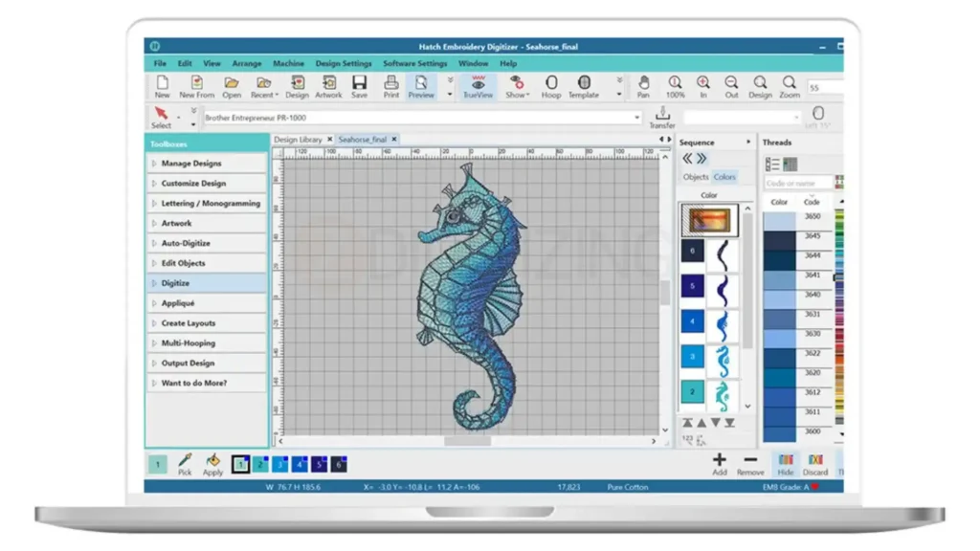Click the sequence forward double-arrow icon
The width and height of the screenshot is (980, 551).
click(x=702, y=159)
